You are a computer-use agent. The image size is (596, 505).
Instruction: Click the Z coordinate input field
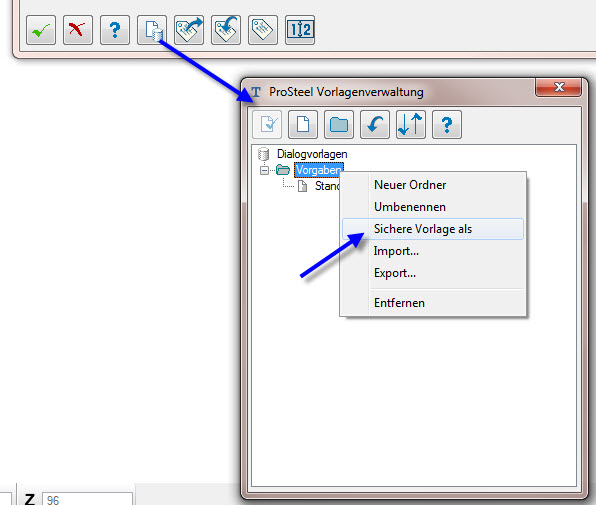[x=87, y=499]
